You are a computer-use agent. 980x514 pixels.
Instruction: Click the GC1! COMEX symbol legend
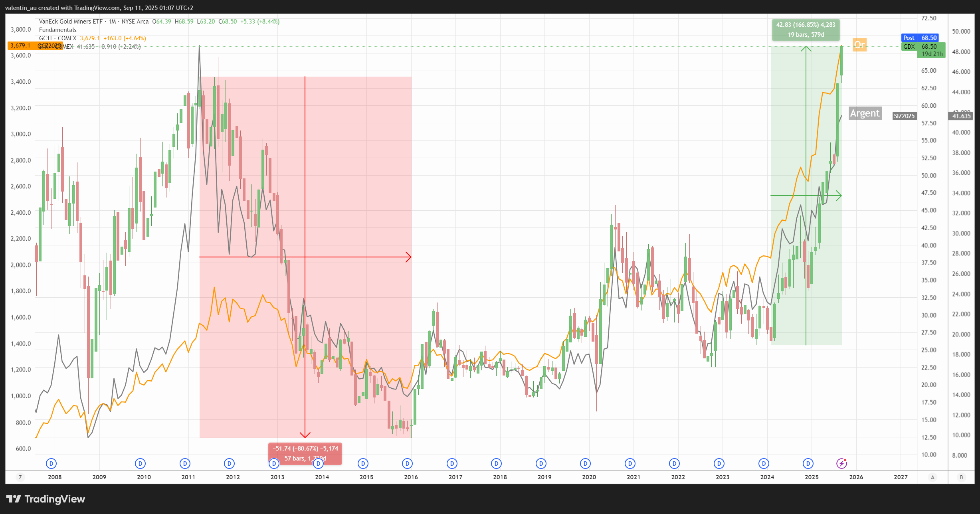click(57, 38)
